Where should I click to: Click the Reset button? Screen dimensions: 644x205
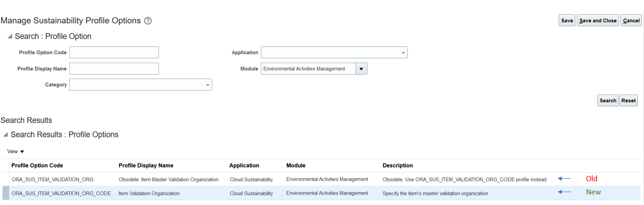(x=628, y=101)
